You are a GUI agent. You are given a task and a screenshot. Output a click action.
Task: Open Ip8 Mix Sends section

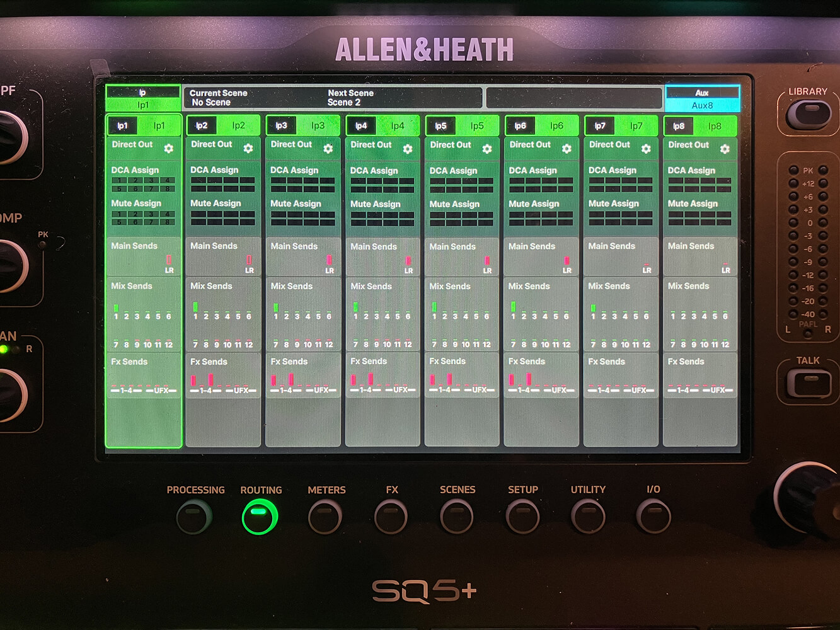pos(700,314)
